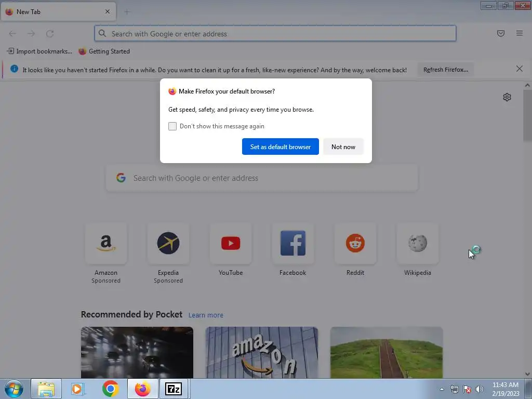Open the green hill Pocket story thumbnail

(x=387, y=353)
